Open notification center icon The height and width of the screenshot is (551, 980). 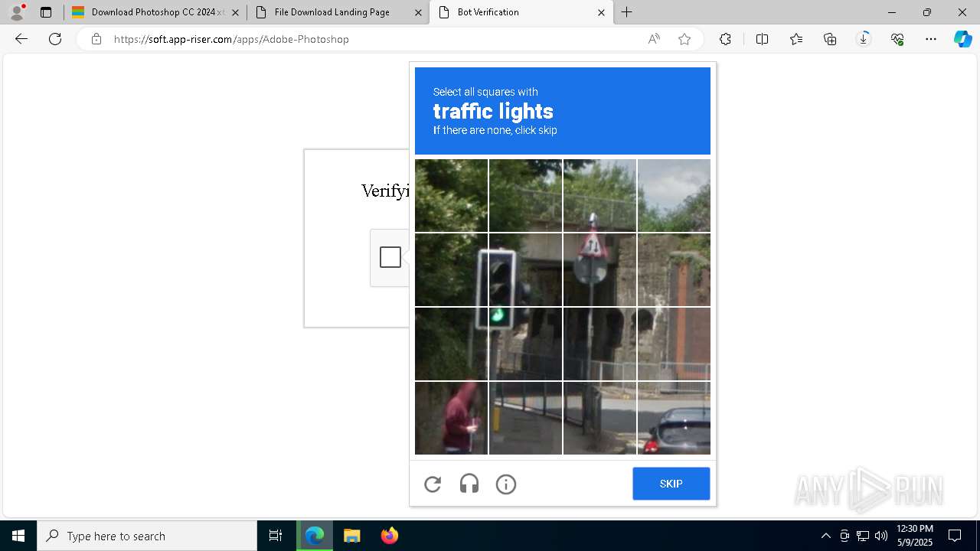click(x=955, y=536)
